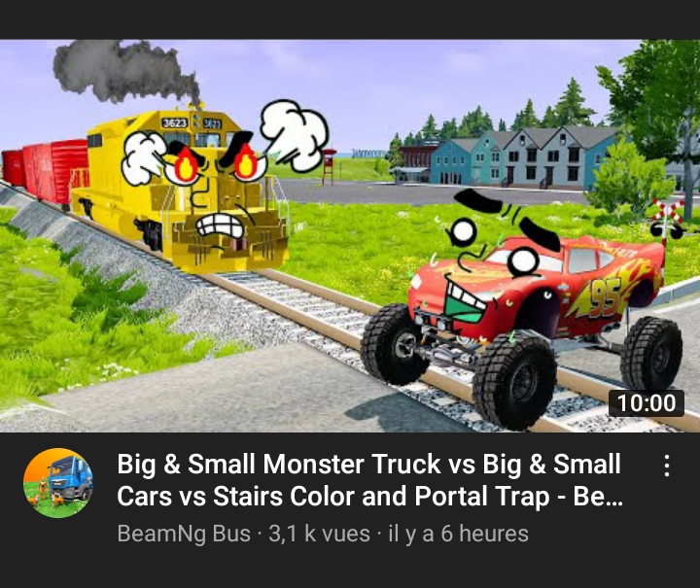Click the 10:00 duration badge
The height and width of the screenshot is (588, 700).
pyautogui.click(x=647, y=403)
